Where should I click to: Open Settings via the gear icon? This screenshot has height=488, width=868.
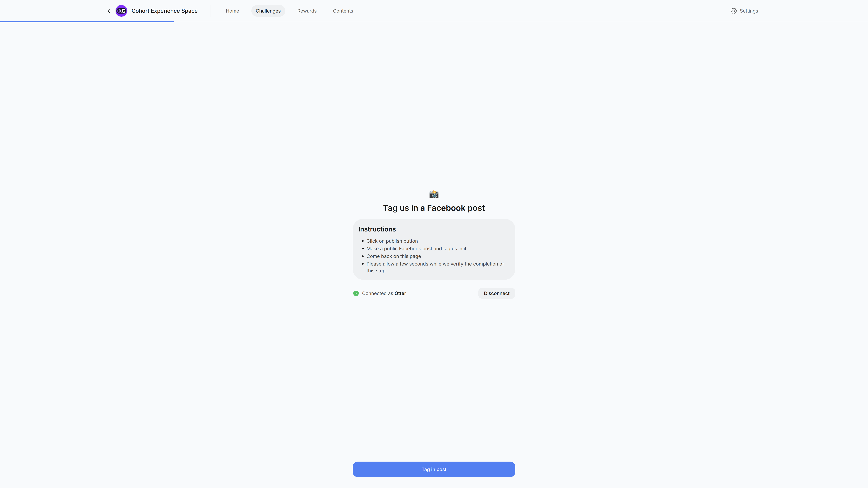coord(734,11)
